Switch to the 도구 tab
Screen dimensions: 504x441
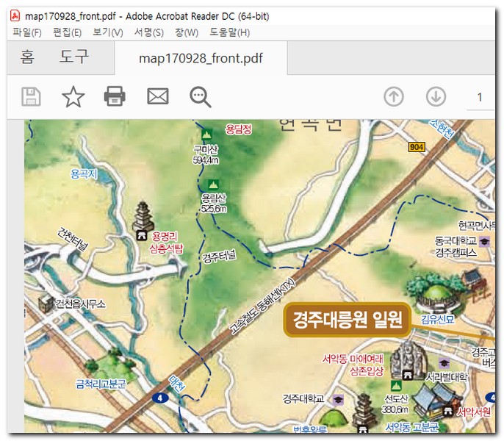click(x=74, y=57)
